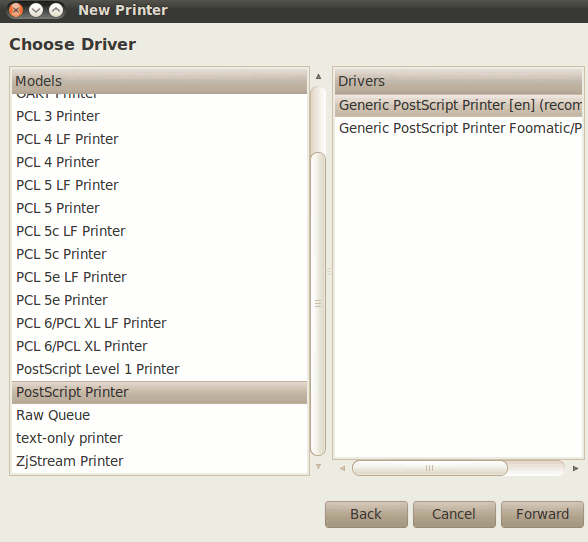Choose PCL 5c Printer model
Viewport: 588px width, 542px height.
[159, 254]
